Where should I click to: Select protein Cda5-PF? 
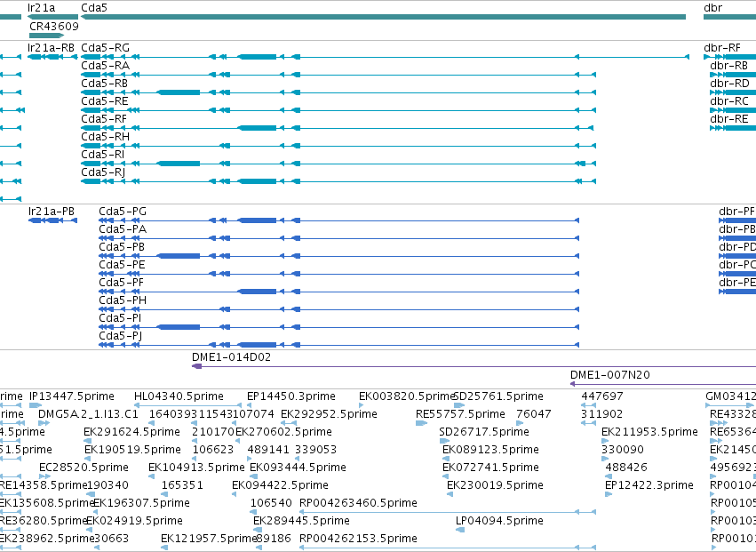(121, 283)
